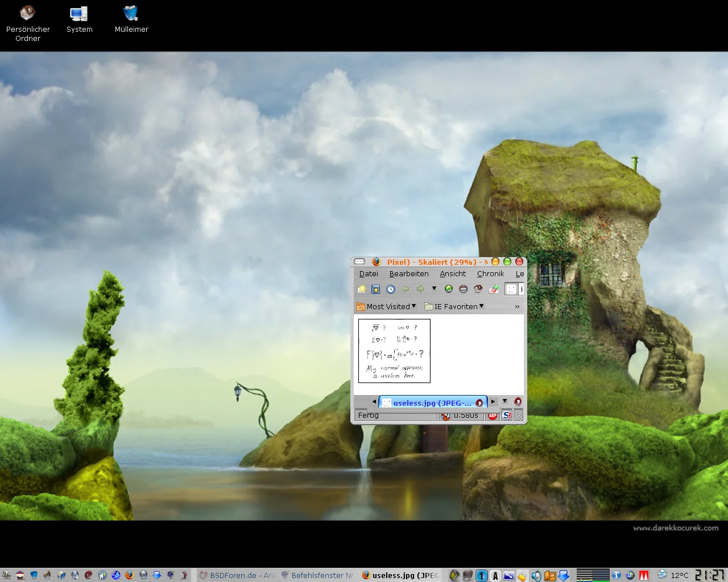Open the history clock icon
The width and height of the screenshot is (728, 582).
[391, 289]
